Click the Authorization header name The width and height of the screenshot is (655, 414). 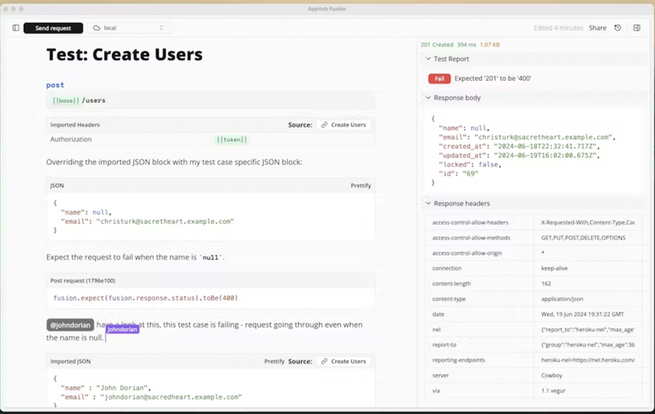71,139
